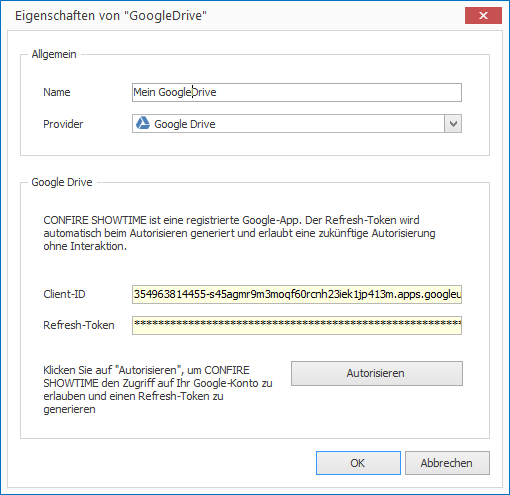Click the "Provider" label

[x=63, y=124]
